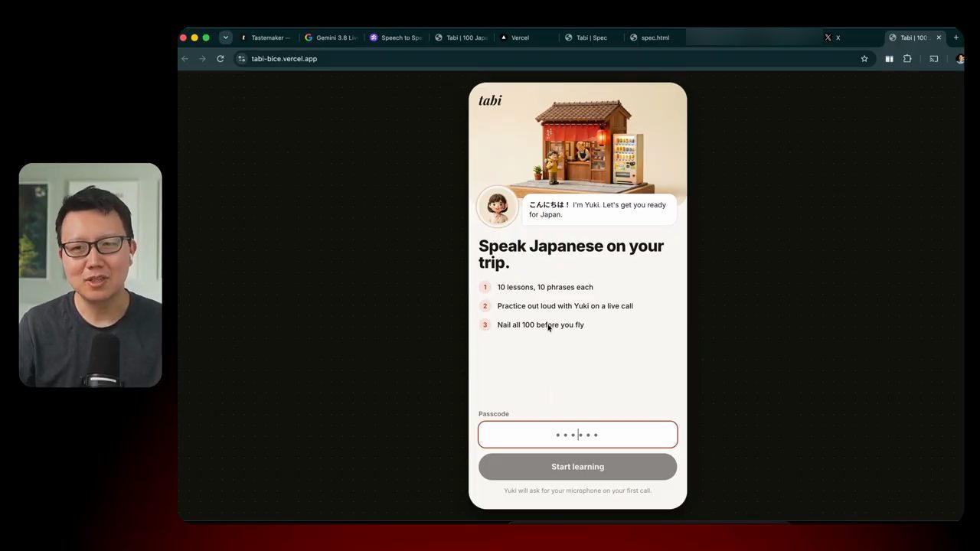
Task: Click the presenter webcam video overlay
Action: (90, 275)
